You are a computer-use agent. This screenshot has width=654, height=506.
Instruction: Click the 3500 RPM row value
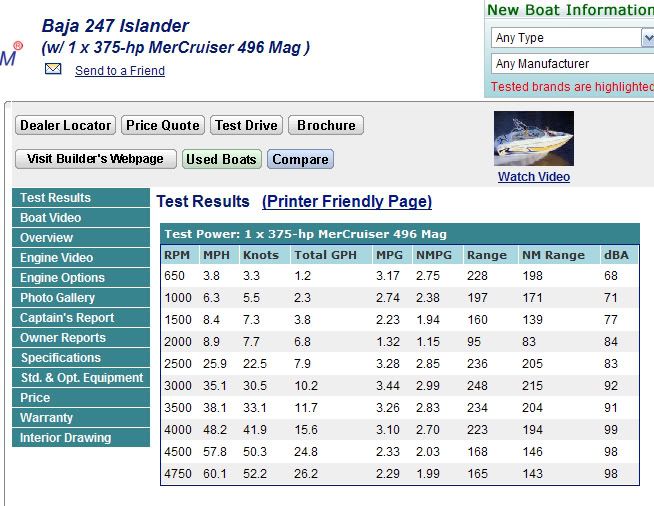178,408
